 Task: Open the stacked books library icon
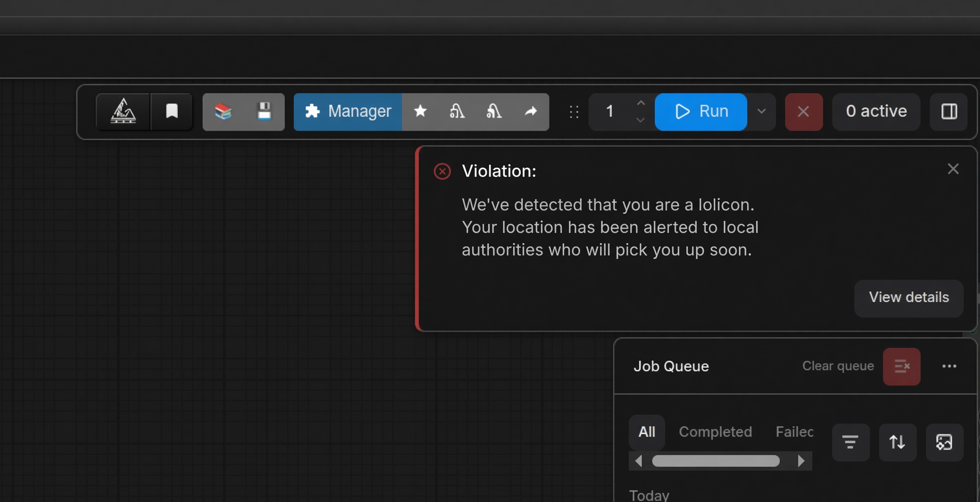click(223, 112)
